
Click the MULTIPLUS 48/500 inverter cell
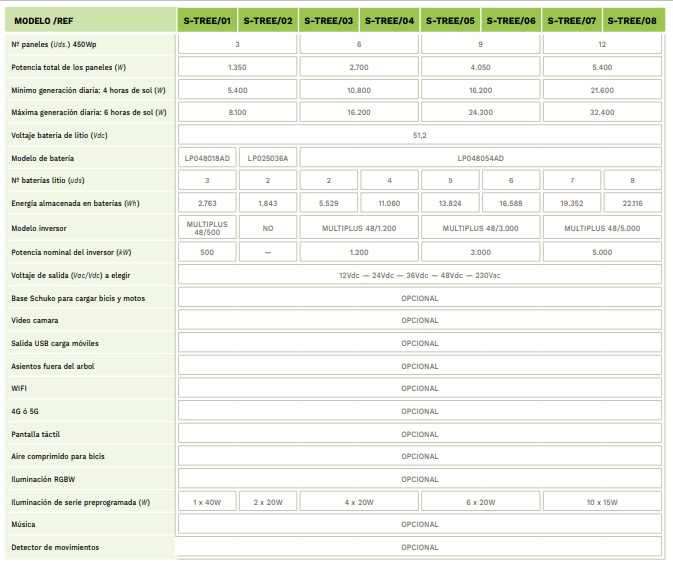(x=207, y=228)
